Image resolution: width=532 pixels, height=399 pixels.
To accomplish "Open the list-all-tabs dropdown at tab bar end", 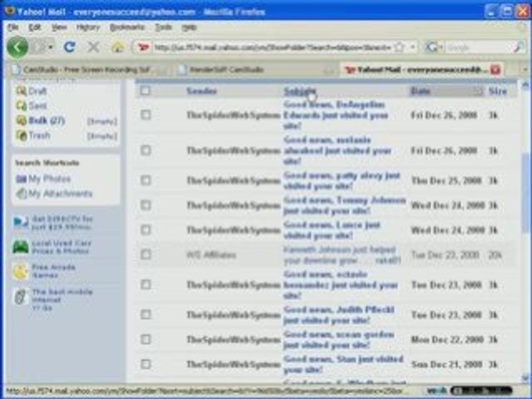I will pyautogui.click(x=525, y=70).
